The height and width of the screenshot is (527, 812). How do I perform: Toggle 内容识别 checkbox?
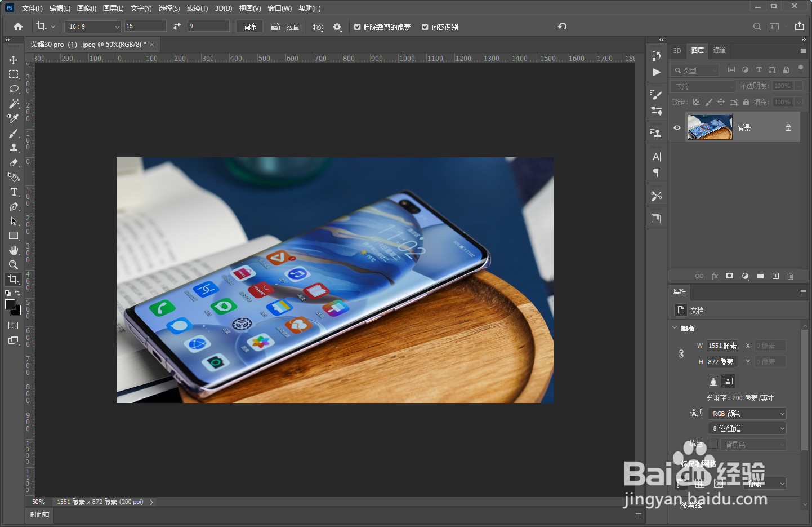(x=425, y=27)
